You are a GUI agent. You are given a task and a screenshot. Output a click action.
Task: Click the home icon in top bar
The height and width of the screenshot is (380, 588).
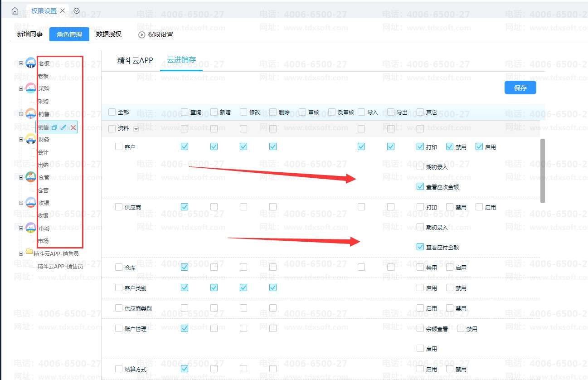click(15, 11)
